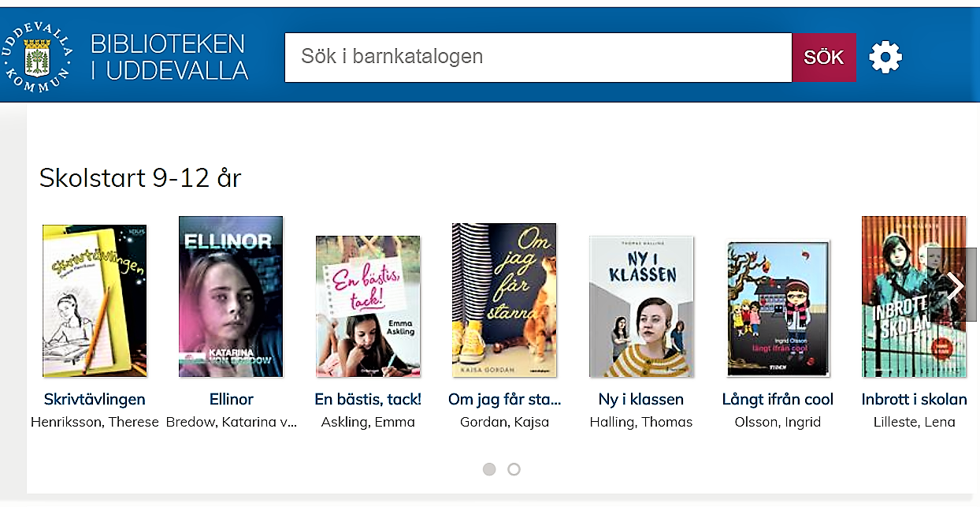
Task: Open the Ny i klassen cover
Action: coord(641,307)
